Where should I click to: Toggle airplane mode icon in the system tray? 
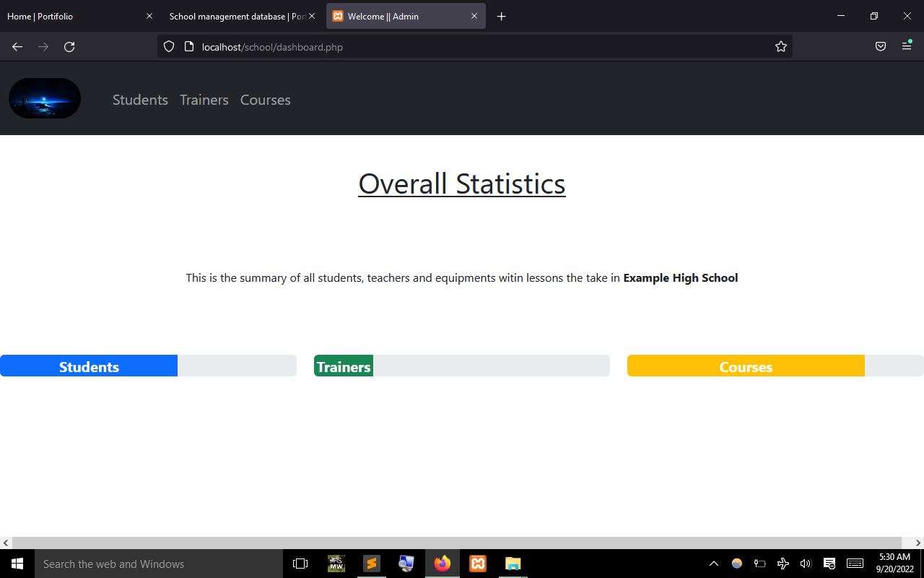(x=783, y=564)
